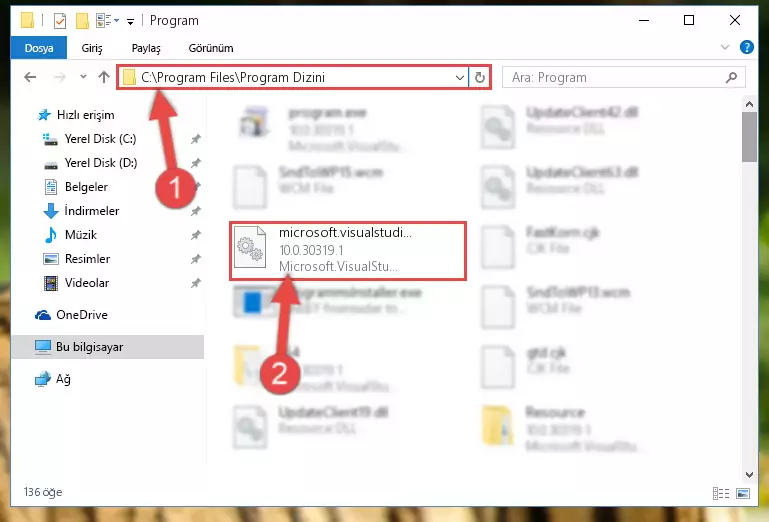Click the folder icon in title bar
The width and height of the screenshot is (769, 522).
[27, 21]
